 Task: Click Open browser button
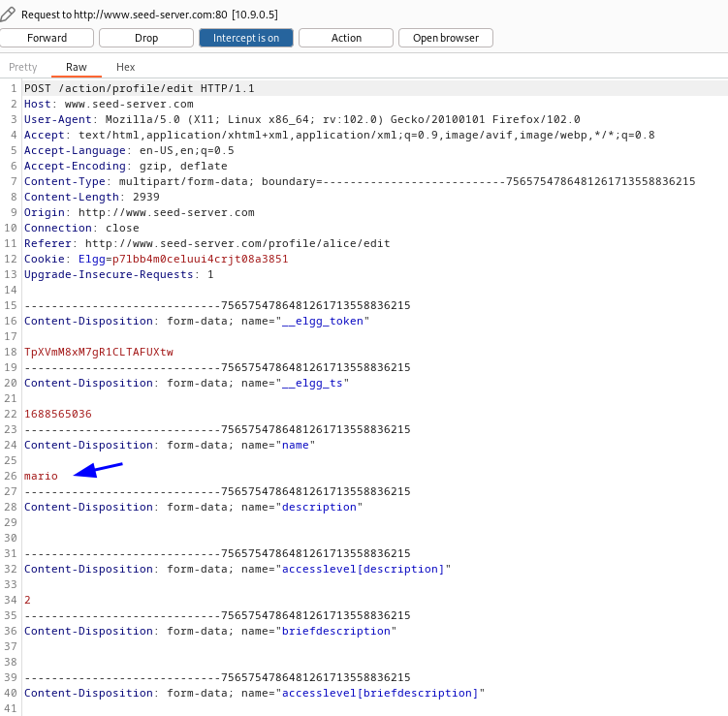click(446, 38)
